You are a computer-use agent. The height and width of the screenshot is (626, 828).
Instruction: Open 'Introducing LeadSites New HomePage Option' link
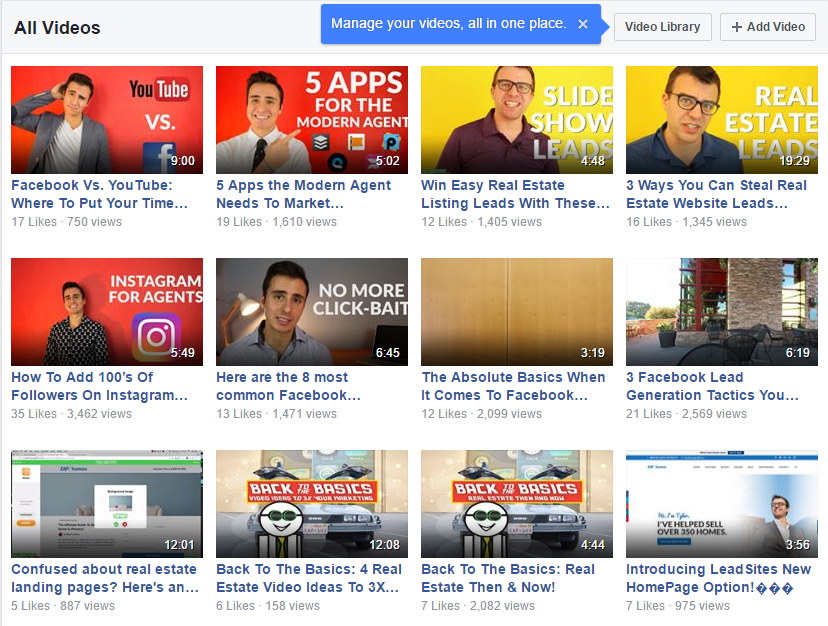[x=718, y=578]
